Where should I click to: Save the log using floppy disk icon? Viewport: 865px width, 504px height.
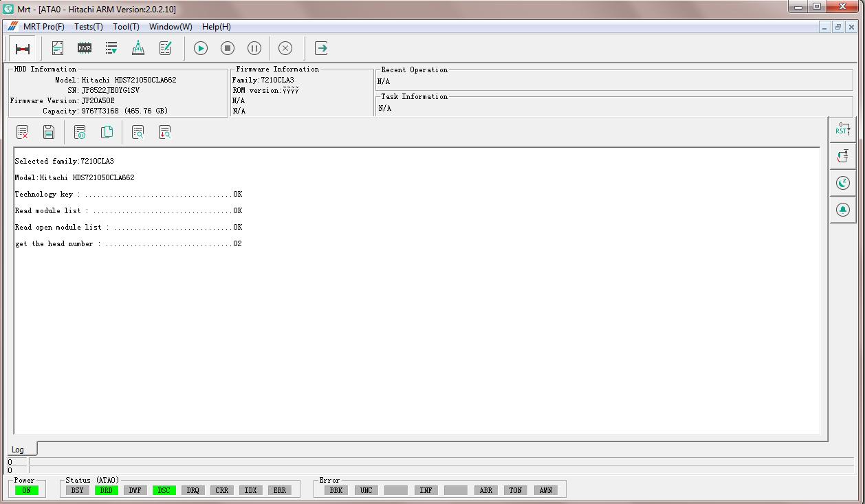click(49, 132)
